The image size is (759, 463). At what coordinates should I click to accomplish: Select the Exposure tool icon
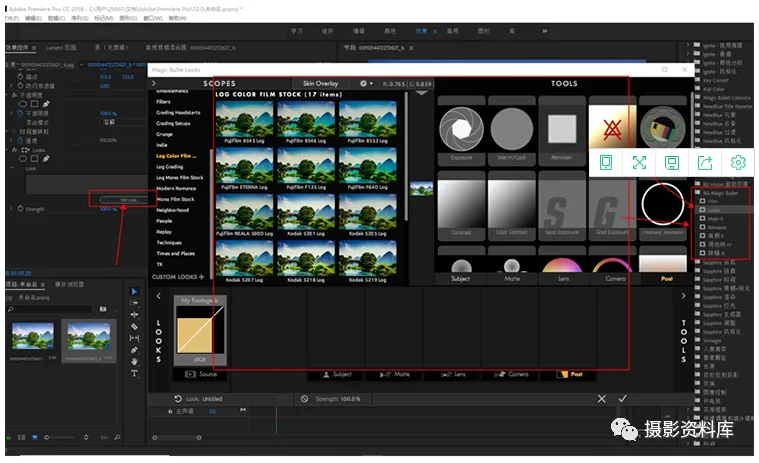point(461,131)
